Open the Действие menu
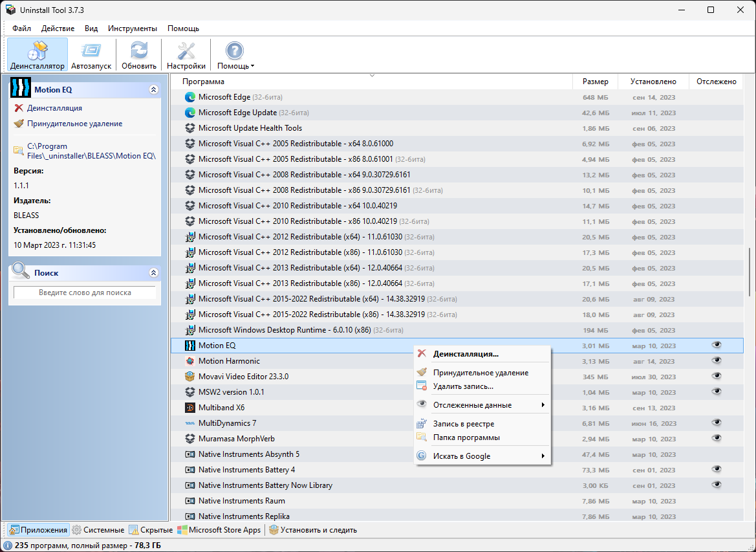The width and height of the screenshot is (756, 552). coord(58,28)
